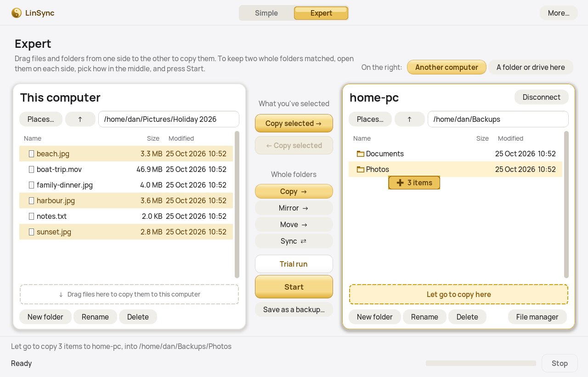Viewport: 588px width, 377px height.
Task: Select Move mode for whole folders
Action: click(x=294, y=224)
